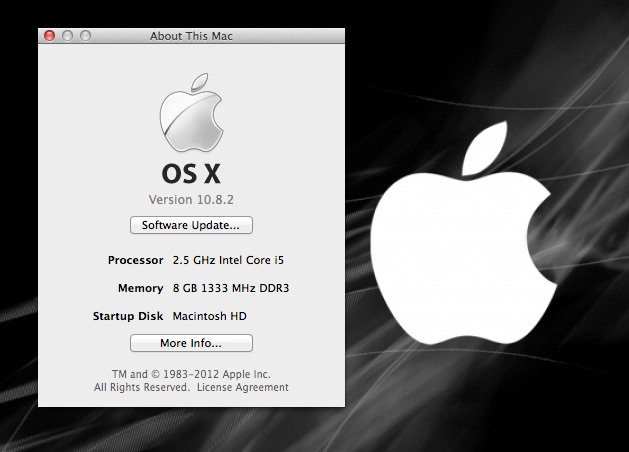
Task: Click the Version 10.8.2 text
Action: [191, 199]
